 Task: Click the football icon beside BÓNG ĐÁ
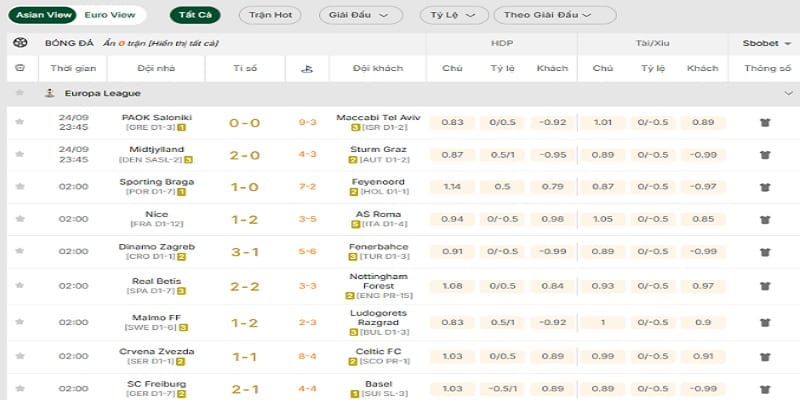pos(20,43)
